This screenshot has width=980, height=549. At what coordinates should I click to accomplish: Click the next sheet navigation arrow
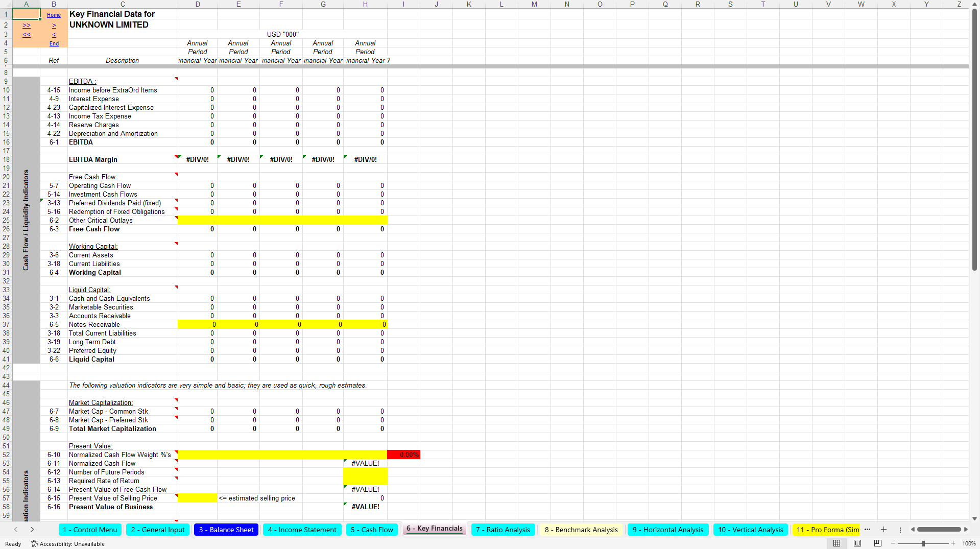[32, 530]
